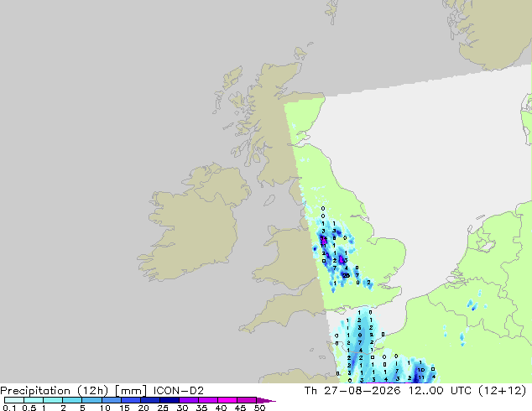Click the '12..00 UTC' time text
This screenshot has width=532, height=411.
[440, 391]
